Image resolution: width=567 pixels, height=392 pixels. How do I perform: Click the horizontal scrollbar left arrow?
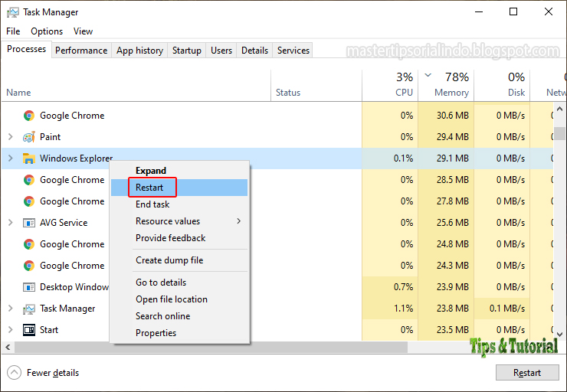click(8, 348)
